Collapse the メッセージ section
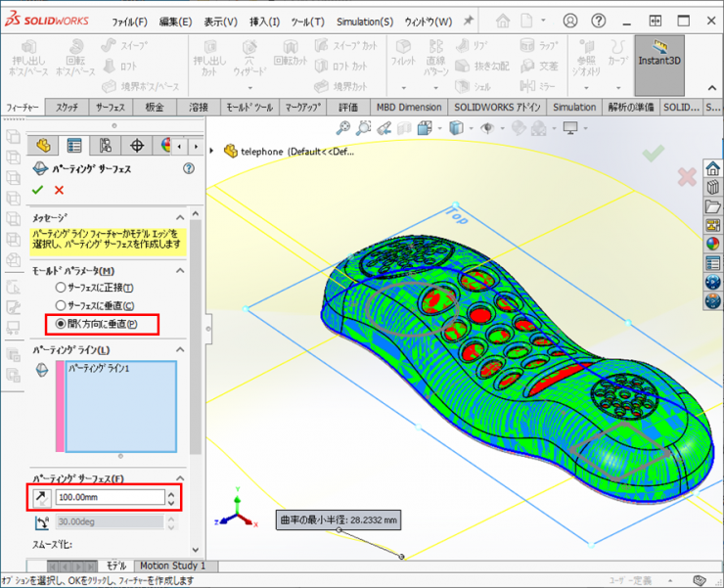724x588 pixels. (x=179, y=217)
